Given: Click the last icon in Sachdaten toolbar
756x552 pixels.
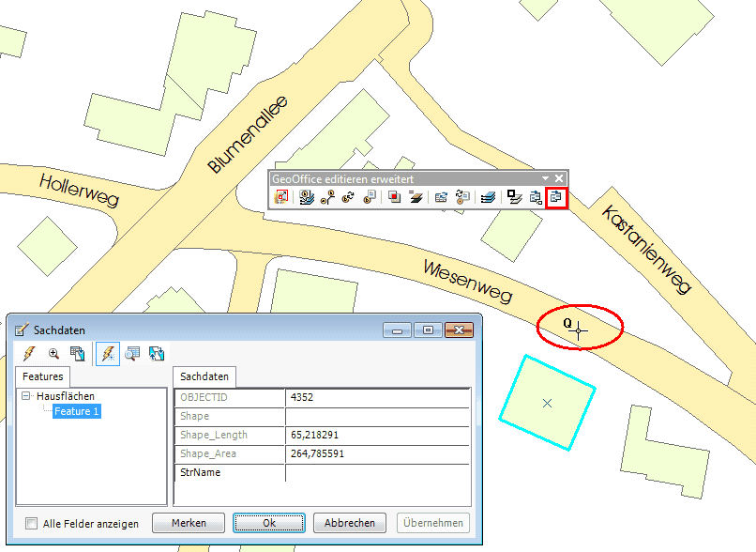Looking at the screenshot, I should pos(157,354).
